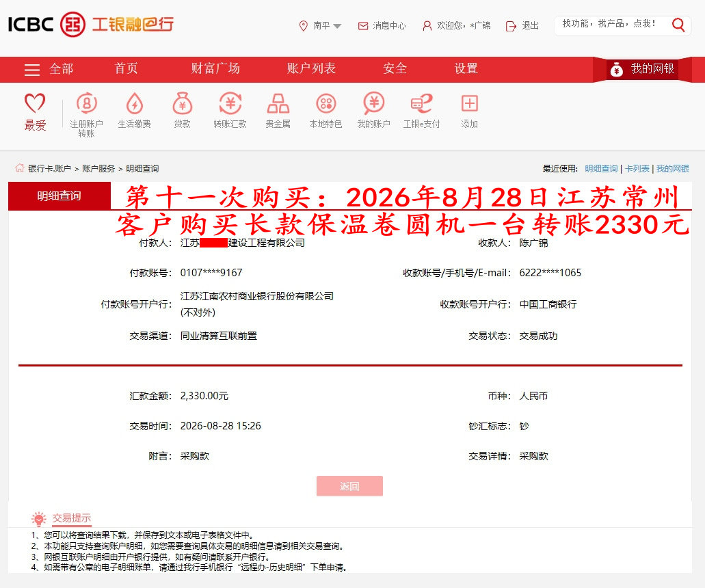Open the 工银e支付 card icon
Screen dimensions: 705x588
coord(421,104)
